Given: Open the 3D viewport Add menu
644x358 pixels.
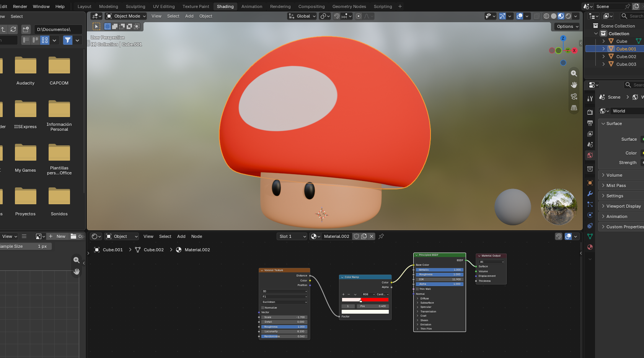Looking at the screenshot, I should (189, 16).
